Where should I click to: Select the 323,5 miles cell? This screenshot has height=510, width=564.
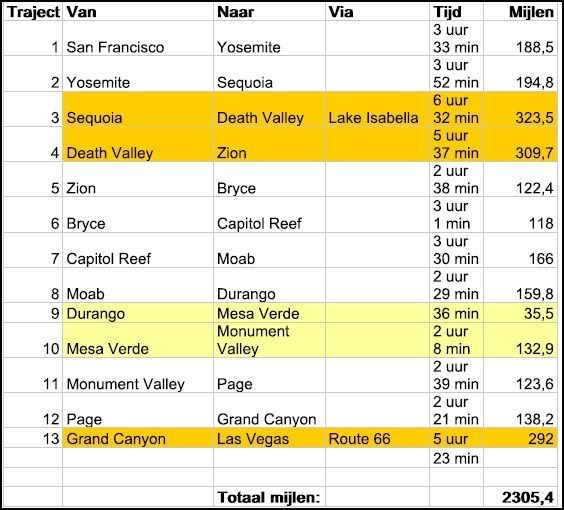520,109
